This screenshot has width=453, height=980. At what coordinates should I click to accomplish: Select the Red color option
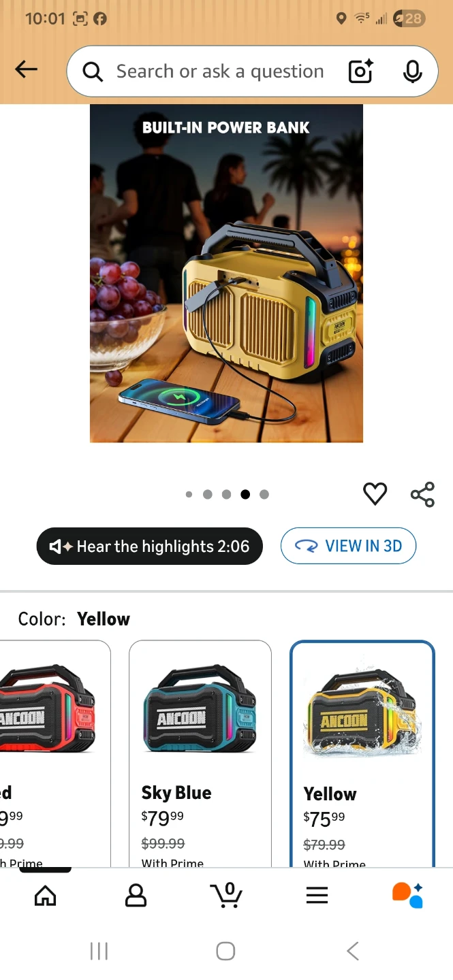point(55,753)
